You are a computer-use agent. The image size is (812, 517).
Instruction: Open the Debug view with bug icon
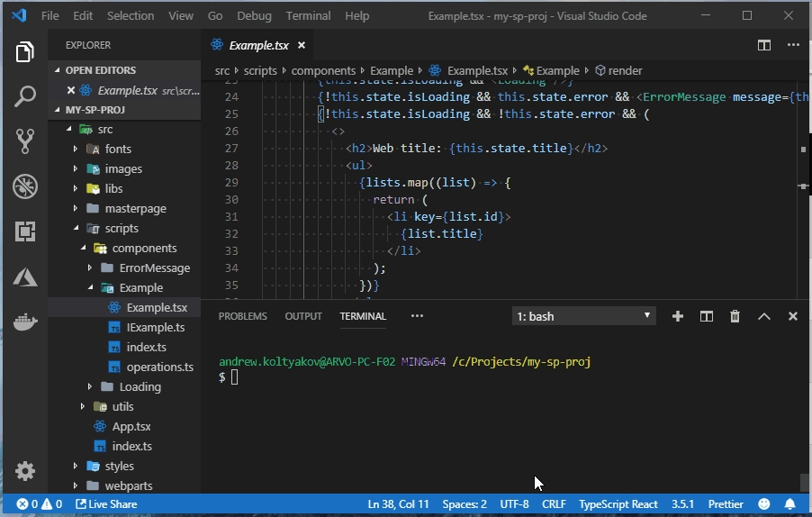point(24,186)
